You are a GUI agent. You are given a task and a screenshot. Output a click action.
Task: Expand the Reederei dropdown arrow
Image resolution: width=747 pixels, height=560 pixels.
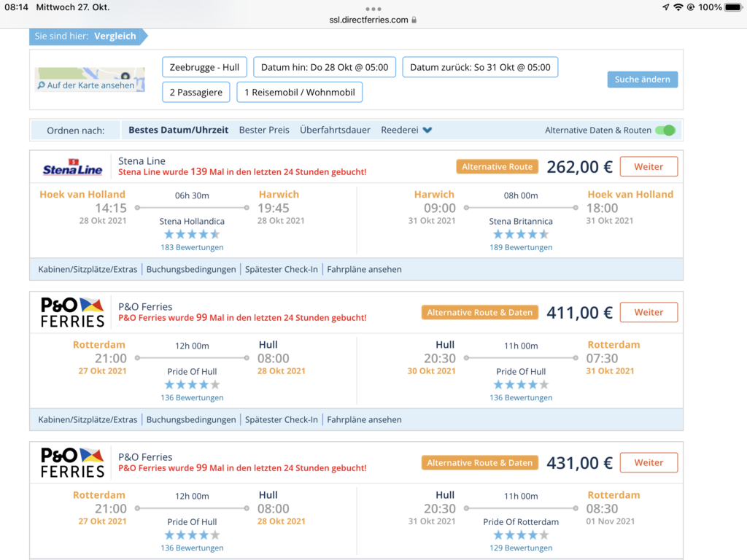click(427, 130)
